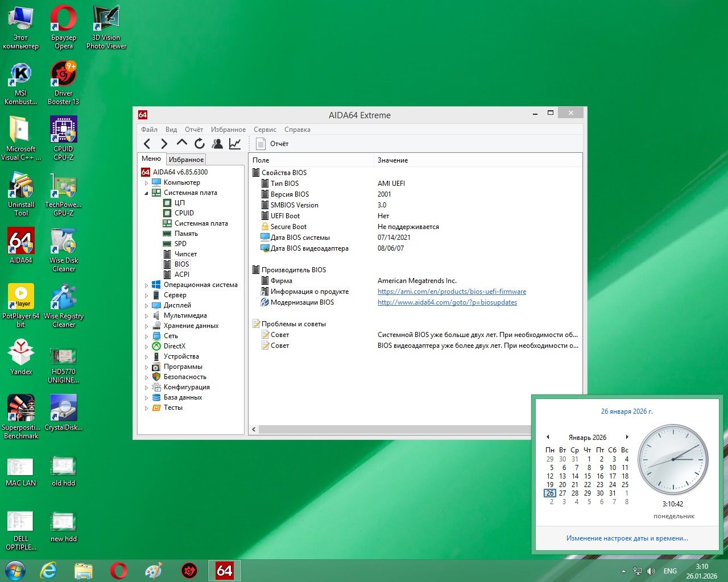Open the user icon in toolbar
The height and width of the screenshot is (582, 728).
(x=217, y=144)
